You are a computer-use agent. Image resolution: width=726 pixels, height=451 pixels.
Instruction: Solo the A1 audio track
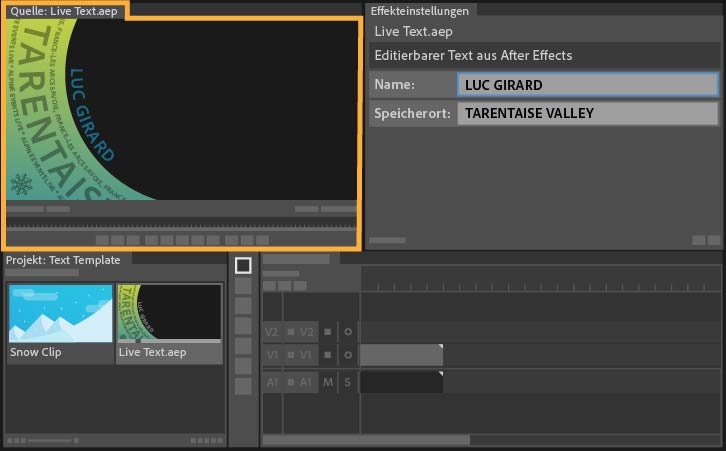pos(348,382)
